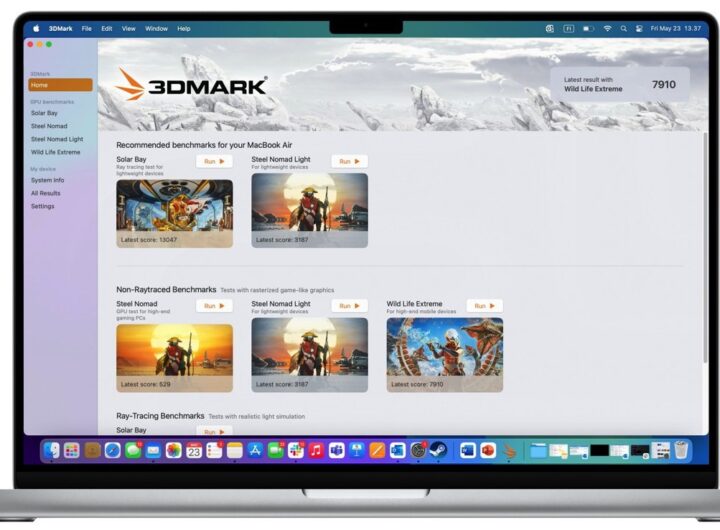Open Calendar from the dock

194,451
